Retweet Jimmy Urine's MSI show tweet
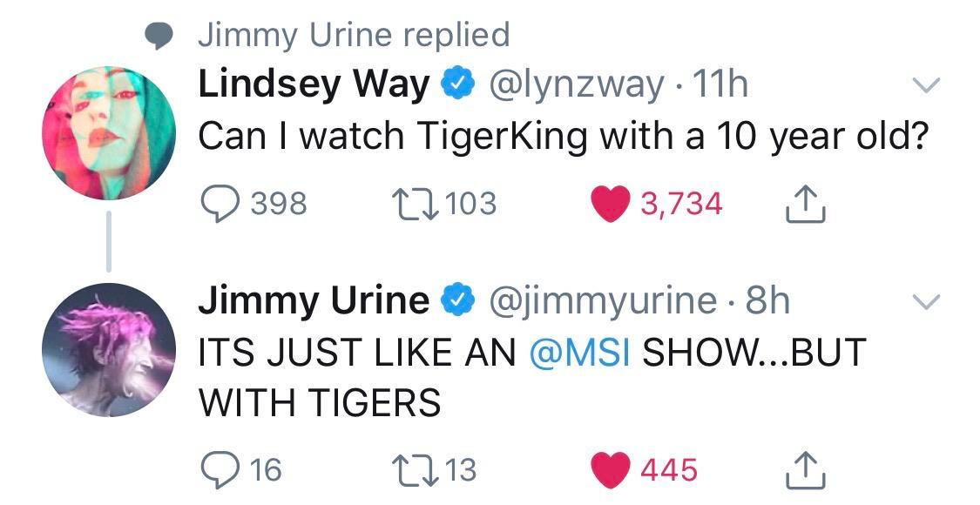 (x=408, y=470)
